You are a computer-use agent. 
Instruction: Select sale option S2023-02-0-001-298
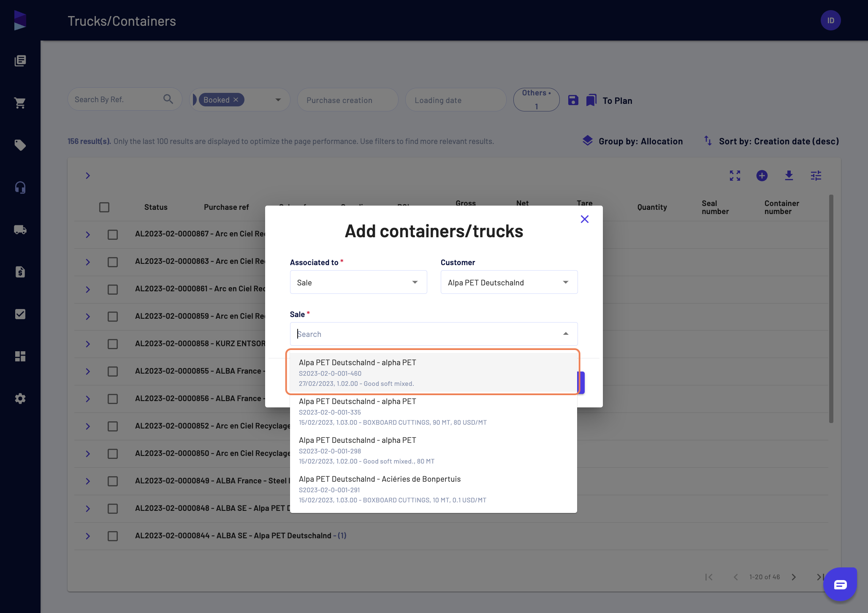(x=434, y=450)
